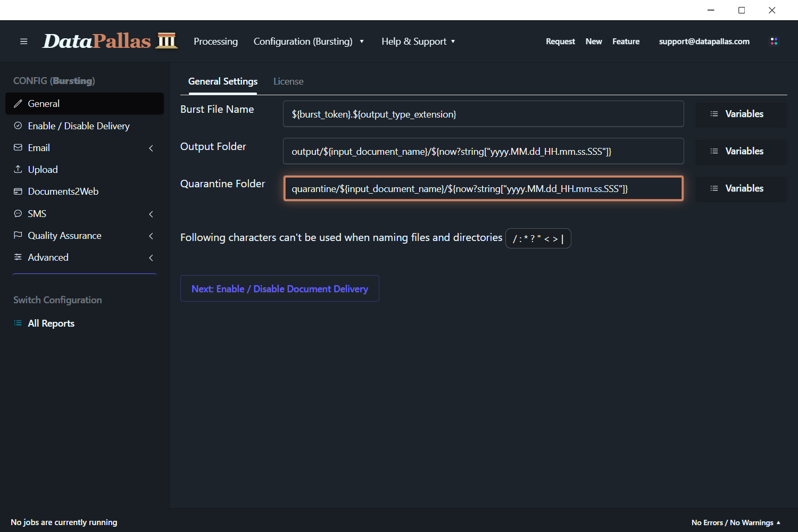Viewport: 798px width, 532px height.
Task: Open the Quality Assurance entry
Action: coord(65,235)
